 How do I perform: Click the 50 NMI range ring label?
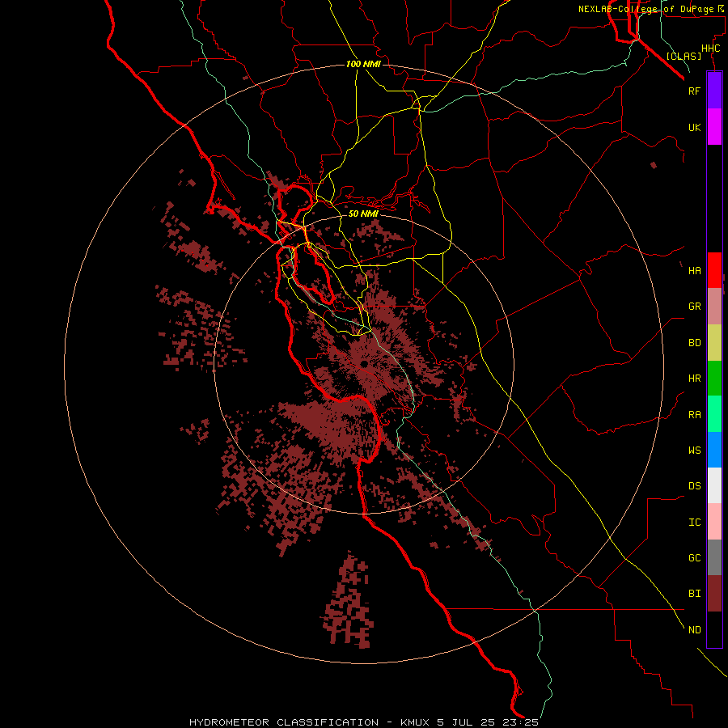point(363,214)
